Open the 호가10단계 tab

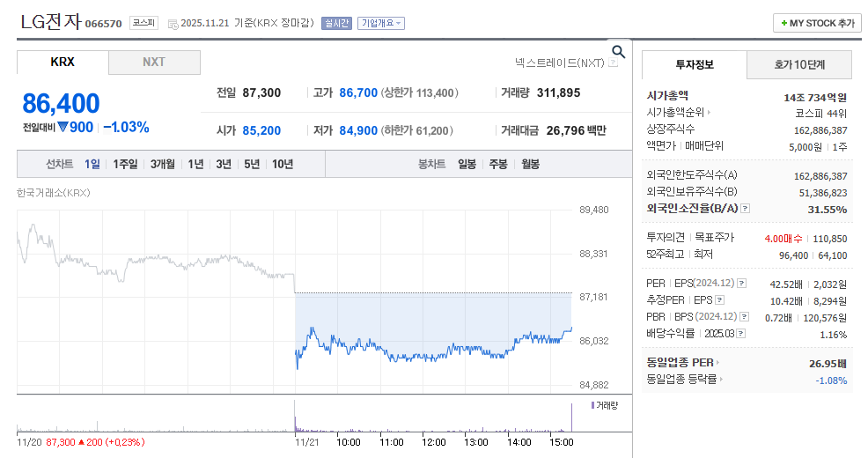(x=799, y=65)
